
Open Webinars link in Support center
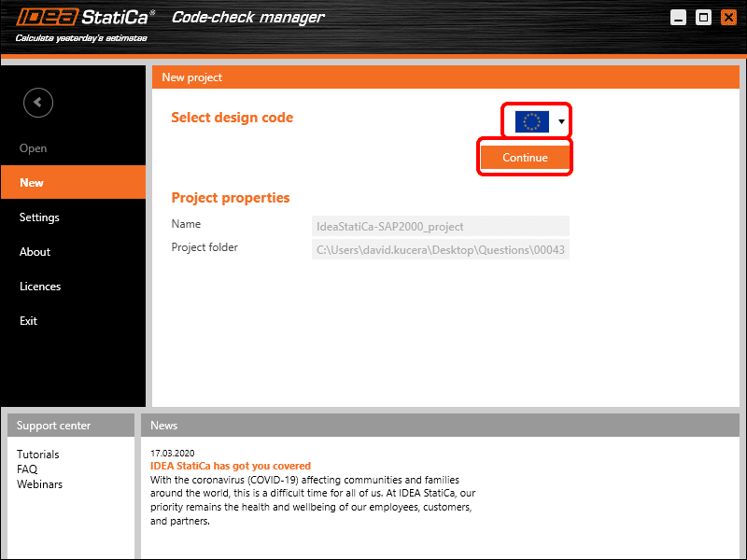tap(39, 484)
